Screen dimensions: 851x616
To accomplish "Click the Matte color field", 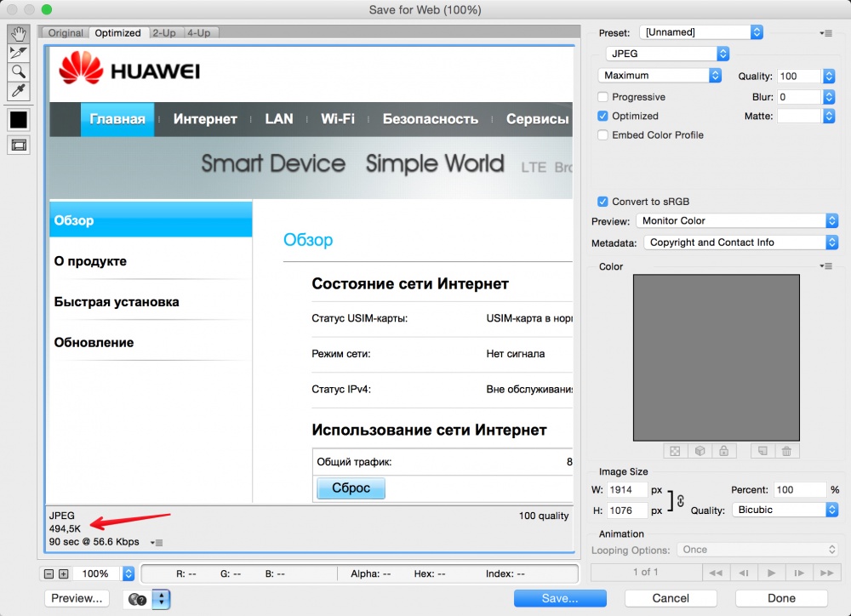I will (x=799, y=116).
